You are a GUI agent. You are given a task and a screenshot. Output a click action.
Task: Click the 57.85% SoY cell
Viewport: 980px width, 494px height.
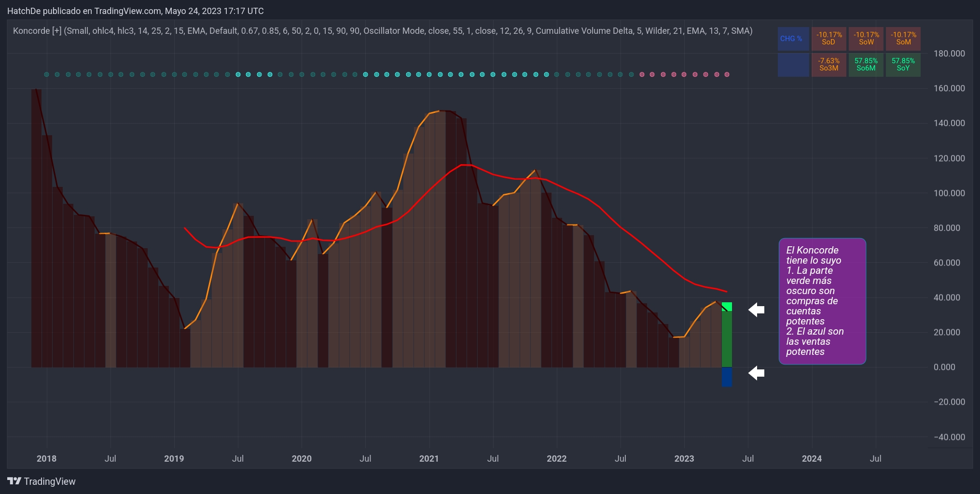[903, 65]
